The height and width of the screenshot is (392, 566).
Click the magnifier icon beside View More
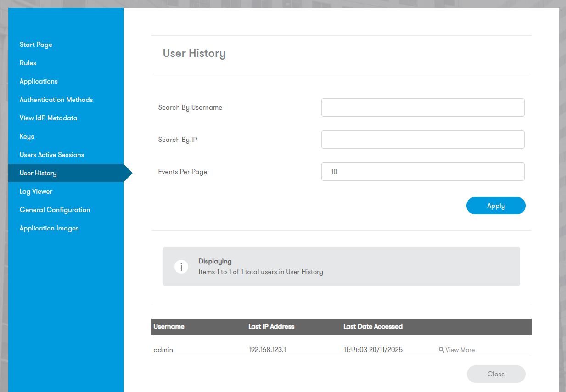coord(441,350)
